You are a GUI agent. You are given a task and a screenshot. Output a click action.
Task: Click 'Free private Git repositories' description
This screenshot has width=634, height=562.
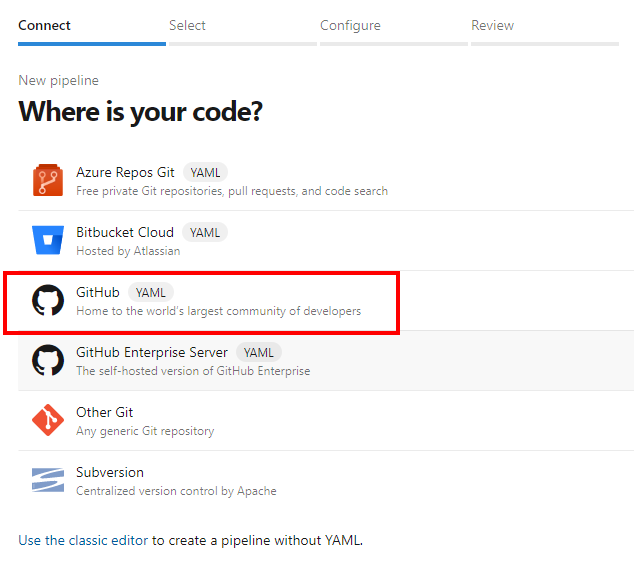[232, 191]
